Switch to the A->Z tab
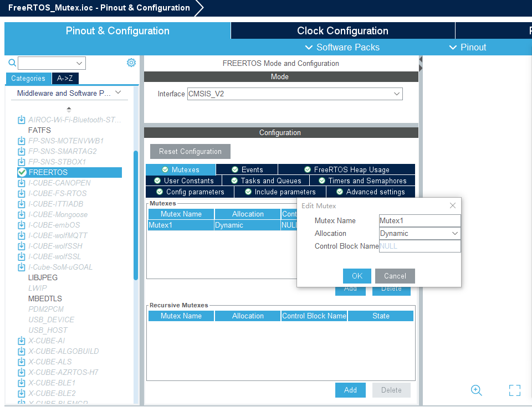Image resolution: width=532 pixels, height=412 pixels. point(65,78)
